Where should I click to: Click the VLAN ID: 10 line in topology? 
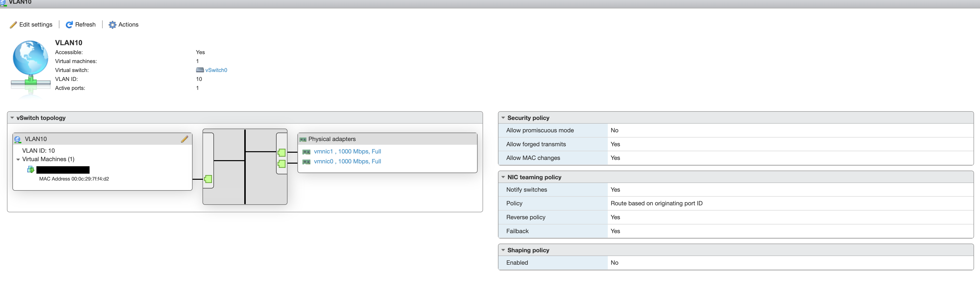(x=39, y=151)
